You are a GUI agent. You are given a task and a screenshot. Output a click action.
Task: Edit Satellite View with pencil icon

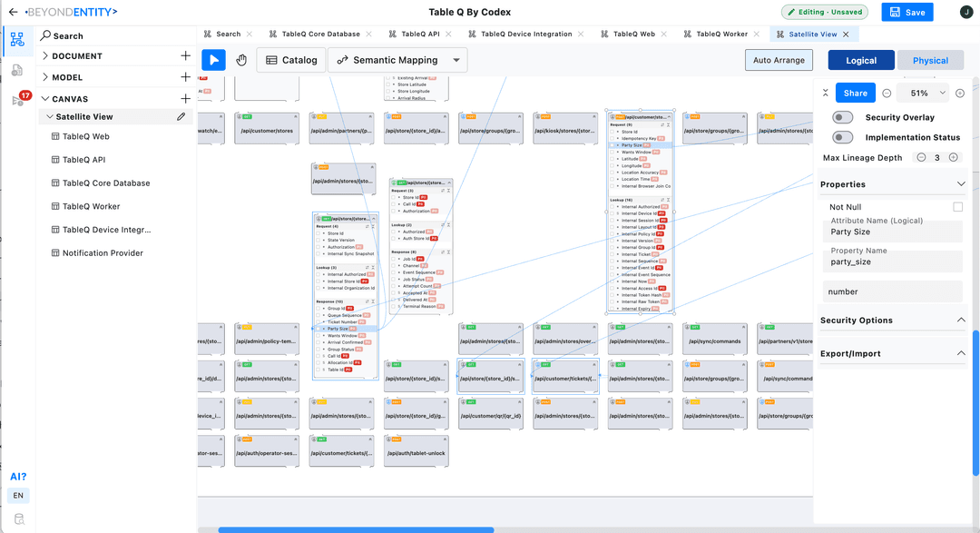(x=181, y=116)
